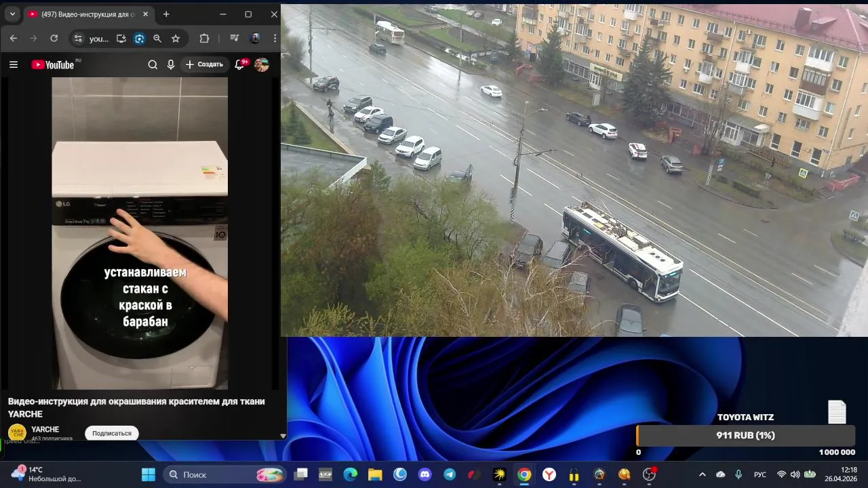
Task: Open media controls in Chrome toolbar
Action: click(234, 39)
